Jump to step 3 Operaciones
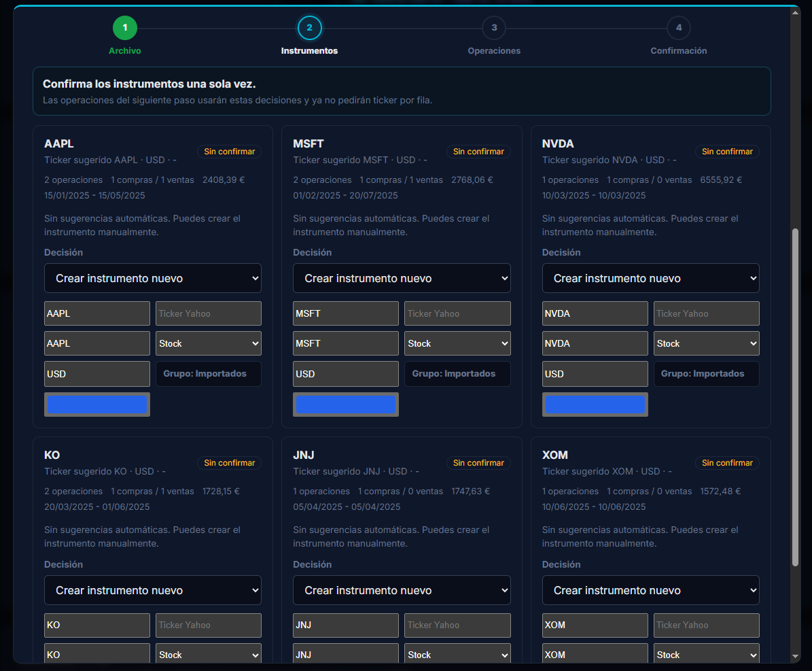 point(494,28)
